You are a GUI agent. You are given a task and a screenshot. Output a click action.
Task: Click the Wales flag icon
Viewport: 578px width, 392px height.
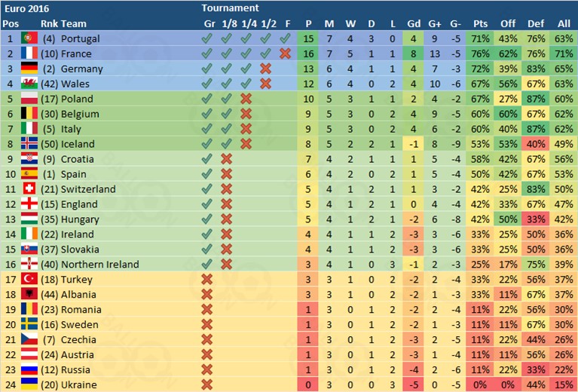[x=29, y=84]
